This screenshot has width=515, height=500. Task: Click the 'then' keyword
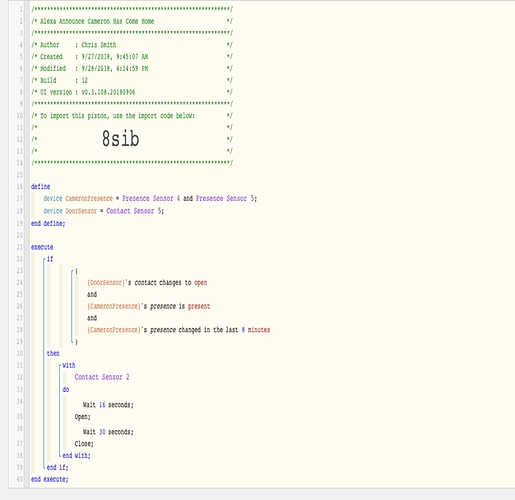tap(53, 353)
